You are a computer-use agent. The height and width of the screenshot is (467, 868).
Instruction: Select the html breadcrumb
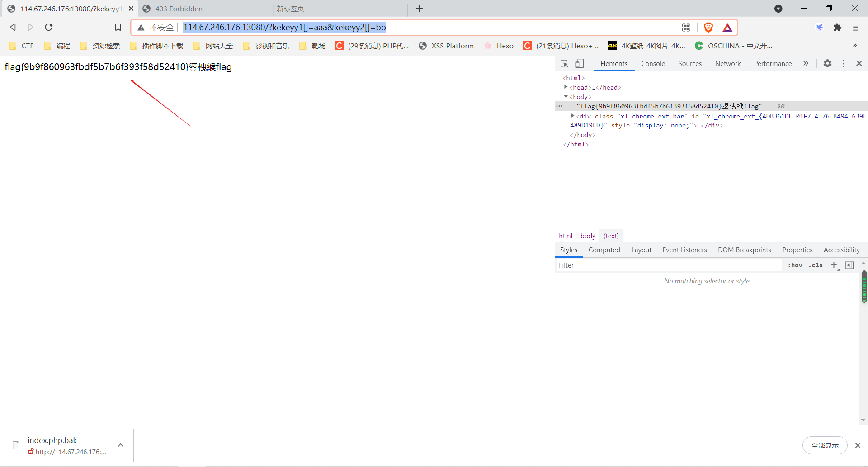(x=566, y=236)
